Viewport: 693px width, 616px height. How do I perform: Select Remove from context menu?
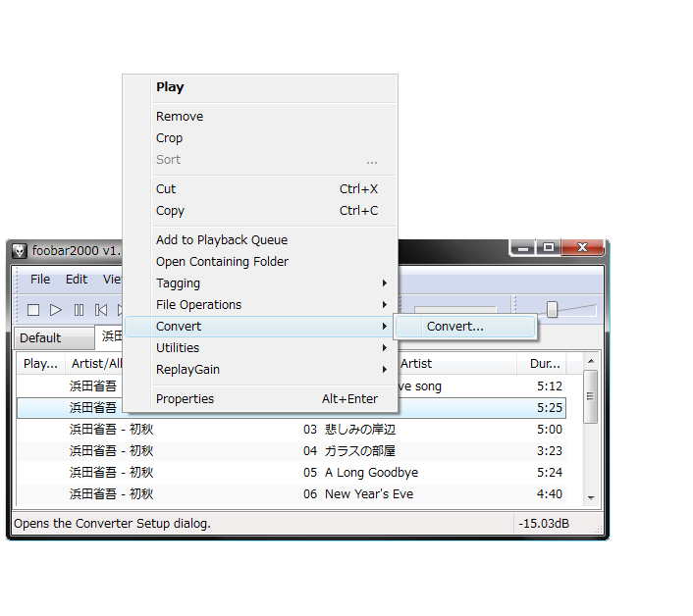(x=260, y=117)
